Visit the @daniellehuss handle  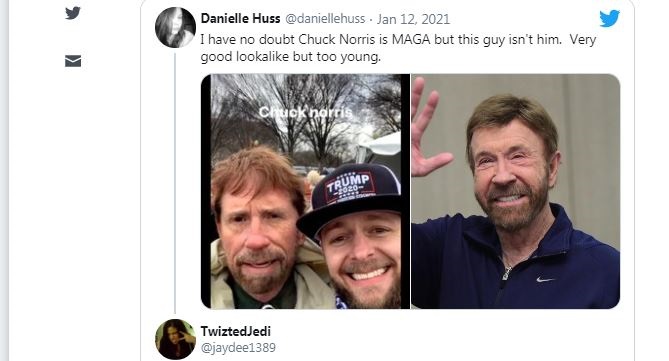tap(325, 19)
